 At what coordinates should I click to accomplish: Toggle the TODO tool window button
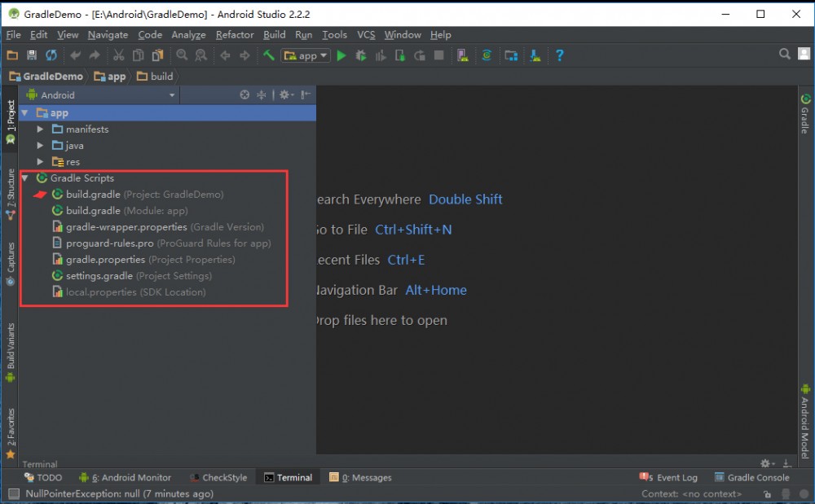(43, 477)
